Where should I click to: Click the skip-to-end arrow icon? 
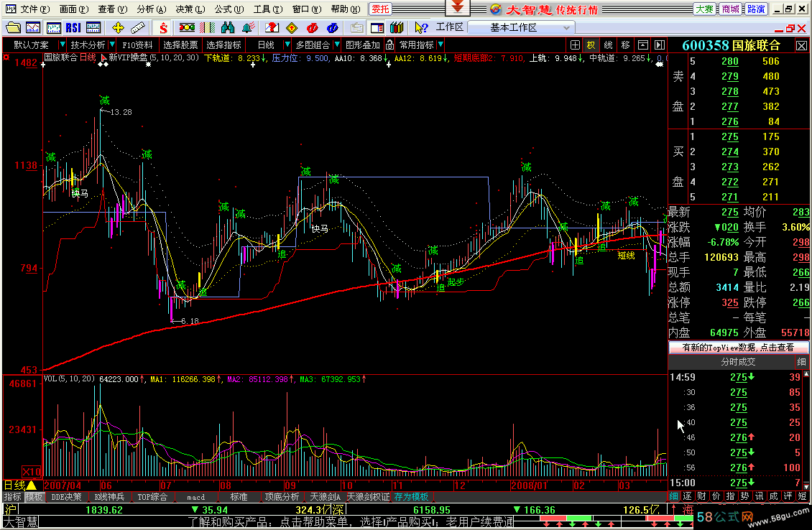(x=659, y=45)
